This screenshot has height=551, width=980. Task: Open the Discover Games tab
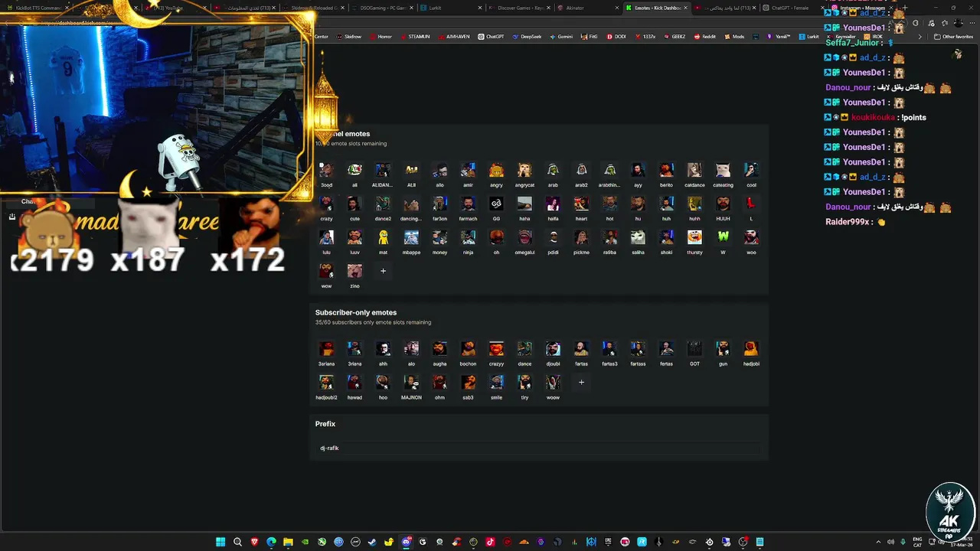[x=519, y=8]
